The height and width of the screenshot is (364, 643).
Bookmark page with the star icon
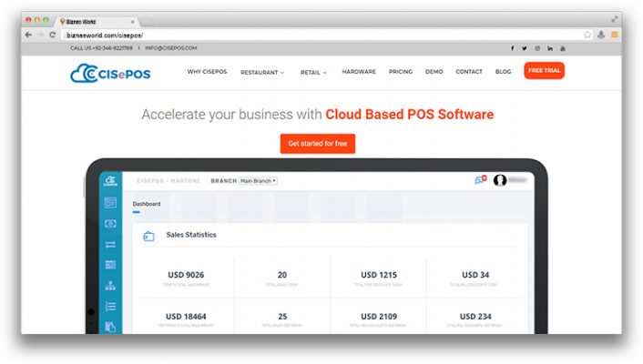click(587, 34)
